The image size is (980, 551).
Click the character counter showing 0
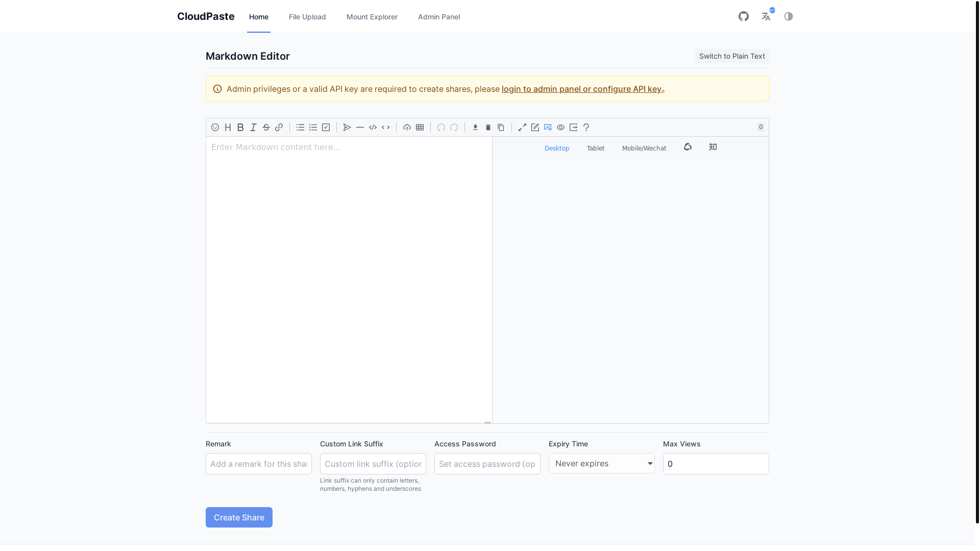click(761, 127)
